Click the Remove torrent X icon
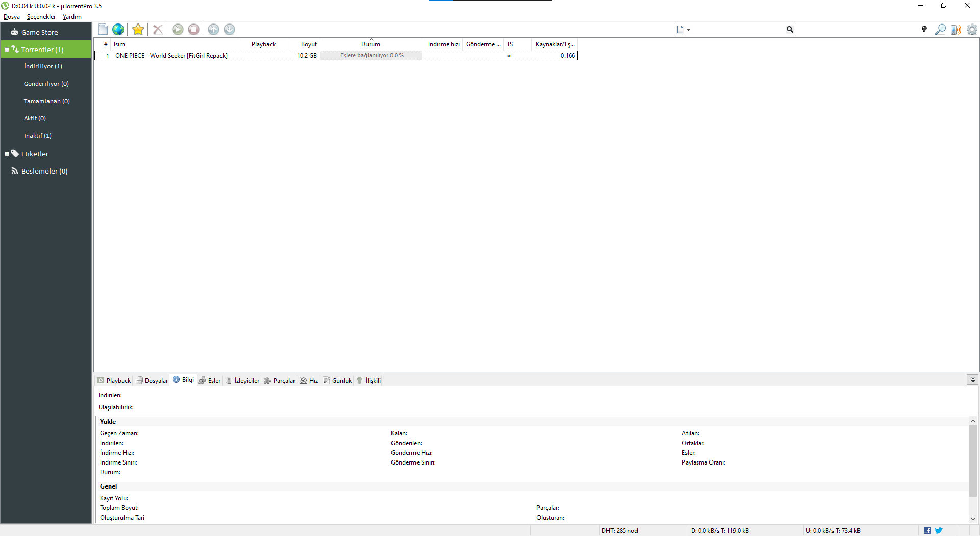 coord(158,30)
